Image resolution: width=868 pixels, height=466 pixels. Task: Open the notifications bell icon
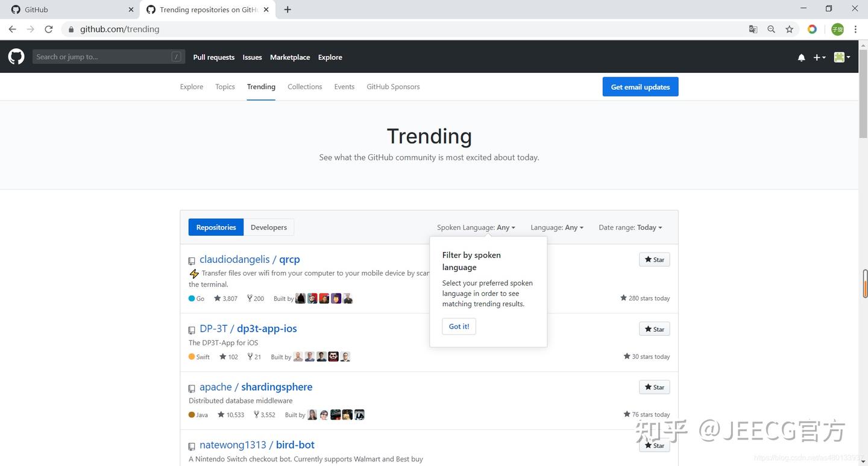pos(801,57)
